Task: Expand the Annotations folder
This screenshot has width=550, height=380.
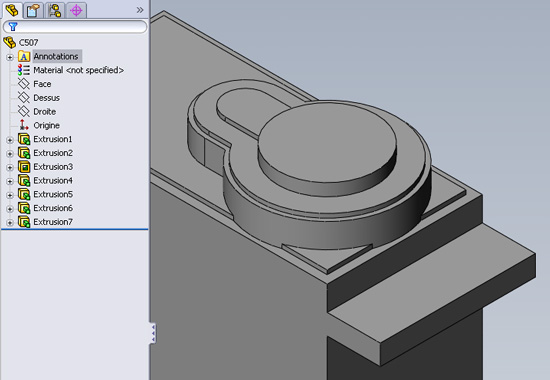Action: 10,57
